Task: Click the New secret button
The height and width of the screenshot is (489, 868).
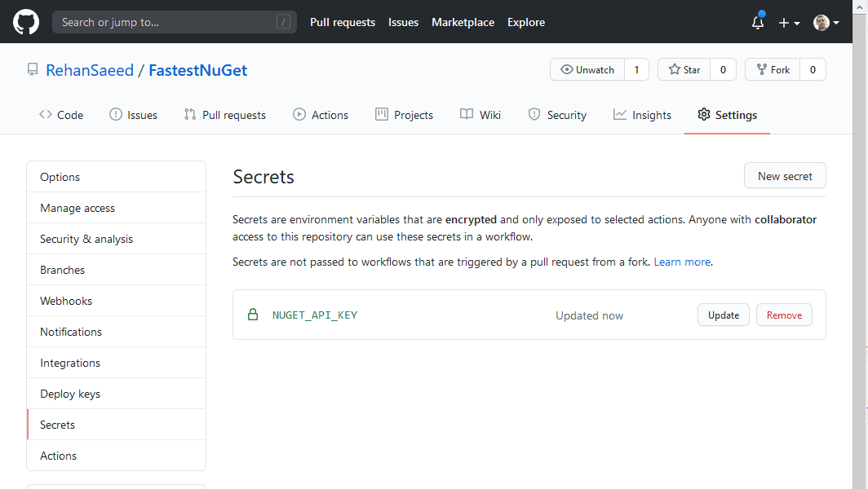Action: pyautogui.click(x=785, y=175)
